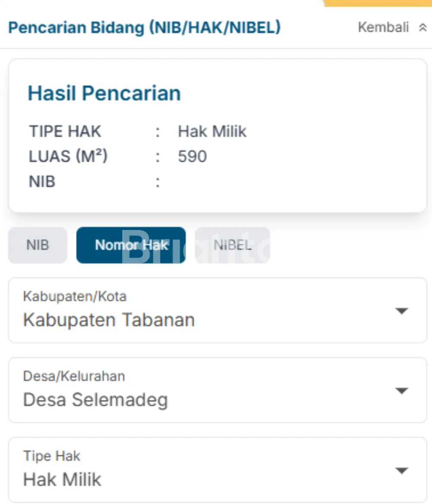Open the Kabupaten/Kota dropdown field
432x504 pixels.
pos(217,310)
